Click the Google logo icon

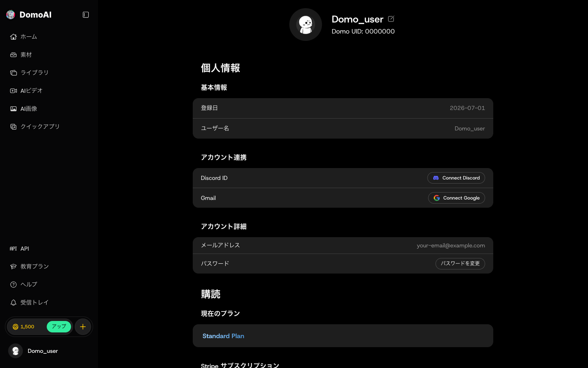click(x=437, y=198)
